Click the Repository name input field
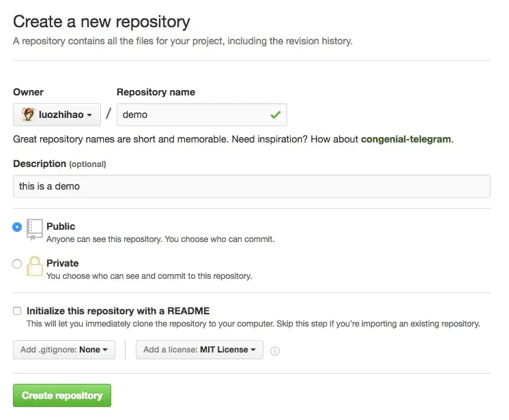The width and height of the screenshot is (509, 420). tap(202, 115)
